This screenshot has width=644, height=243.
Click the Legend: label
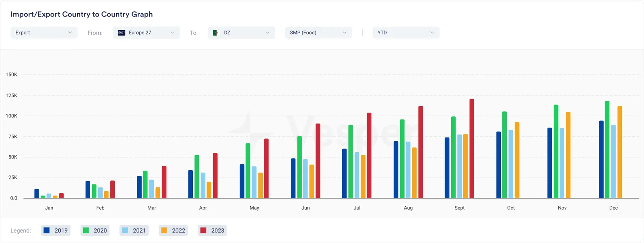tap(21, 231)
